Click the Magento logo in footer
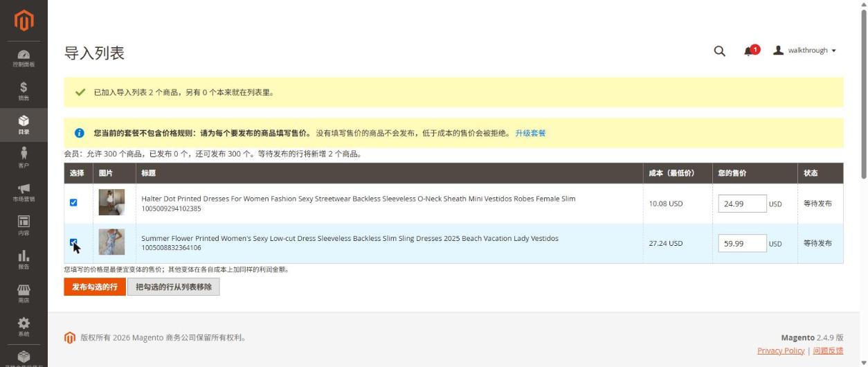The image size is (868, 367). click(69, 338)
